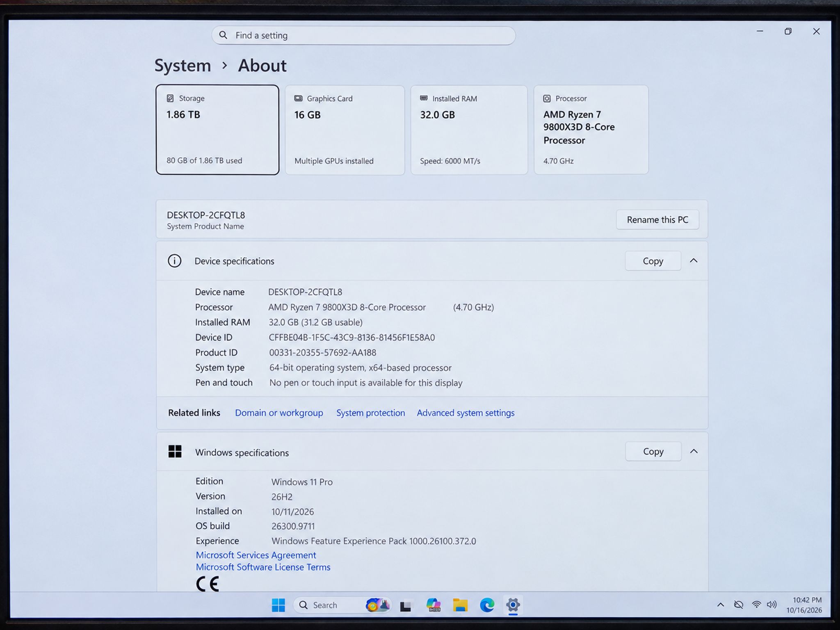
Task: Click the System Product Name text
Action: (205, 226)
